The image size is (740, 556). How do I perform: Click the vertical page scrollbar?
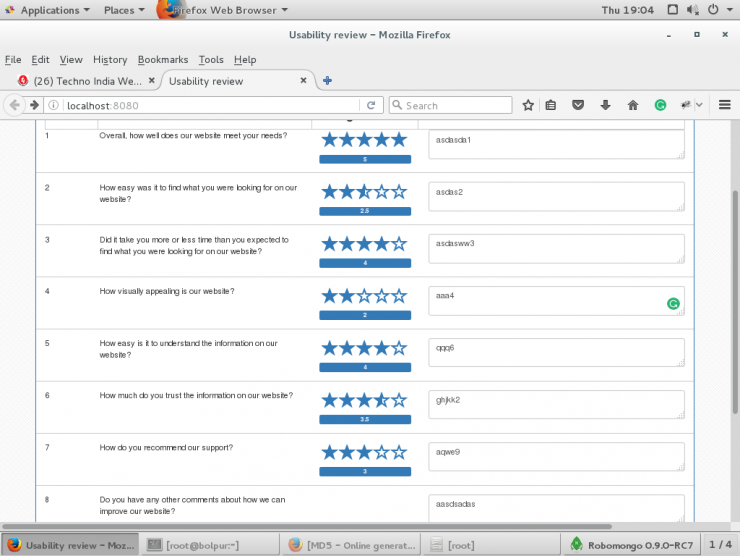pyautogui.click(x=735, y=302)
